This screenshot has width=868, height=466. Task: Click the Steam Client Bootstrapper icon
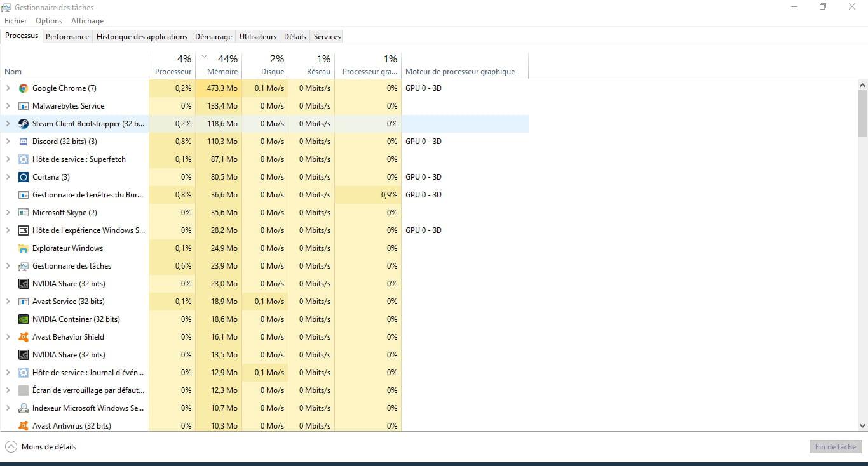pos(24,124)
